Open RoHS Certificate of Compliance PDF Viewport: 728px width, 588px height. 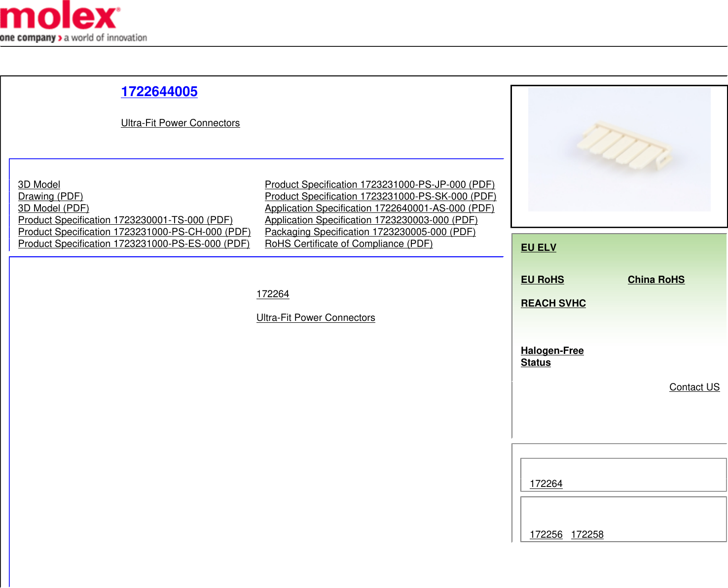pyautogui.click(x=349, y=243)
